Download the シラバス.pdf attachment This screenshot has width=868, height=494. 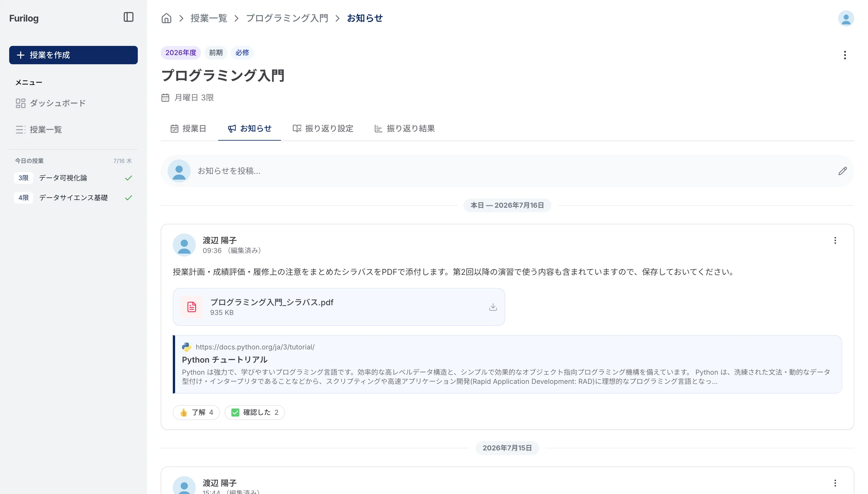click(493, 307)
